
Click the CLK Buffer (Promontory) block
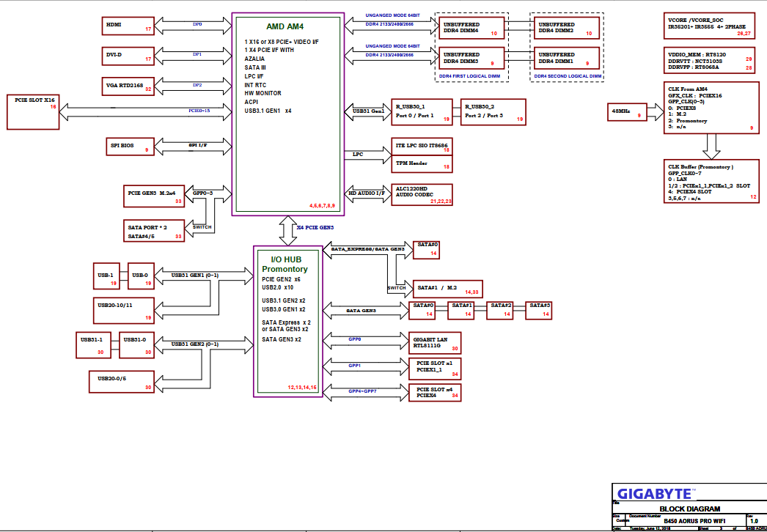(x=711, y=181)
